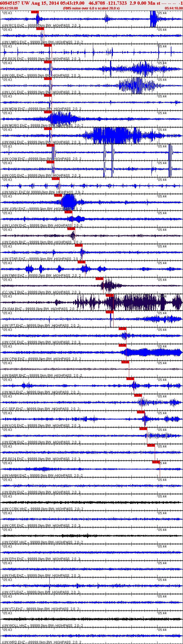The height and width of the screenshot is (644, 183).
Task: Select the red pick flag on the B926 trace
Action: (48, 45)
